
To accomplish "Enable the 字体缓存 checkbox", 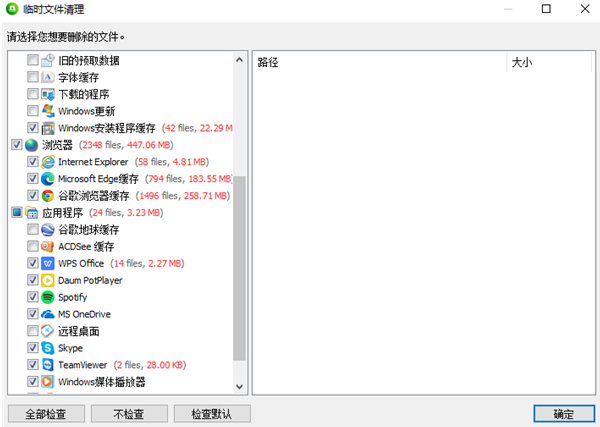I will click(33, 77).
